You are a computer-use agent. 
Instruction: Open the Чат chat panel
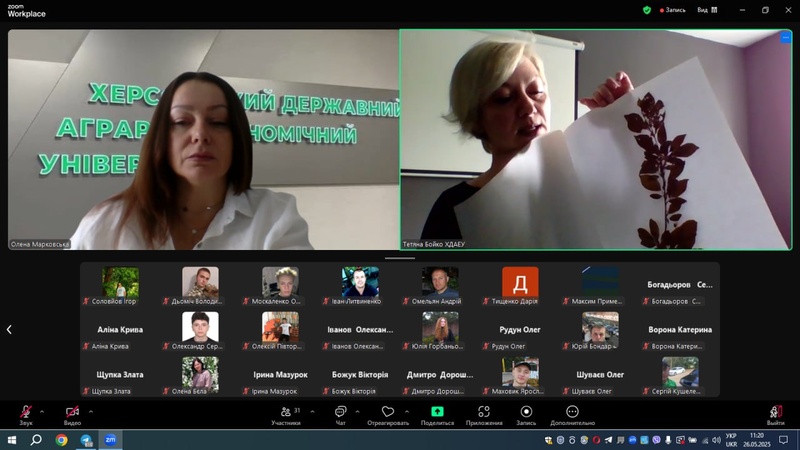(340, 412)
